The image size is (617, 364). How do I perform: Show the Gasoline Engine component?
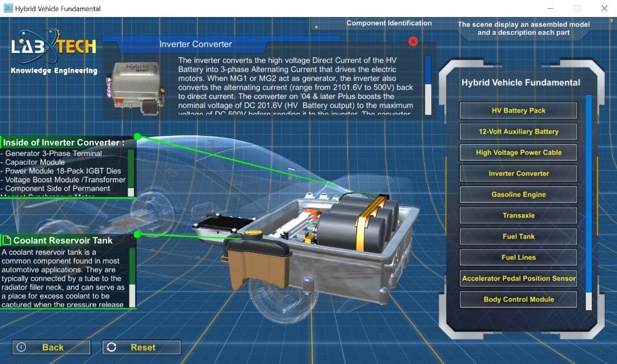[x=518, y=195]
